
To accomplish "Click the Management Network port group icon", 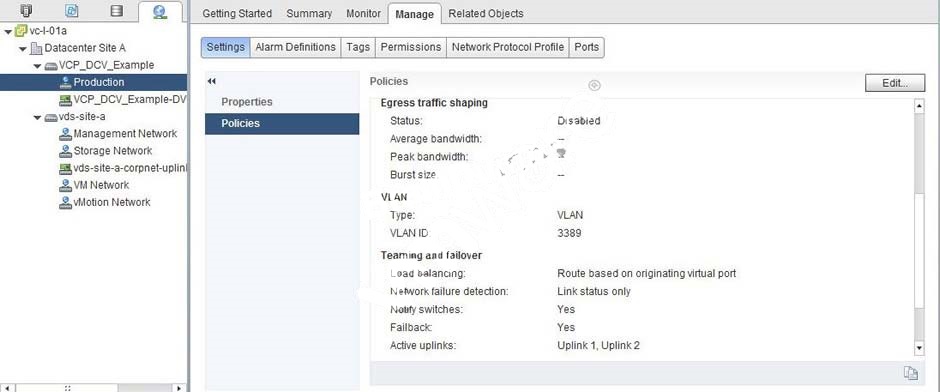I will pyautogui.click(x=65, y=134).
